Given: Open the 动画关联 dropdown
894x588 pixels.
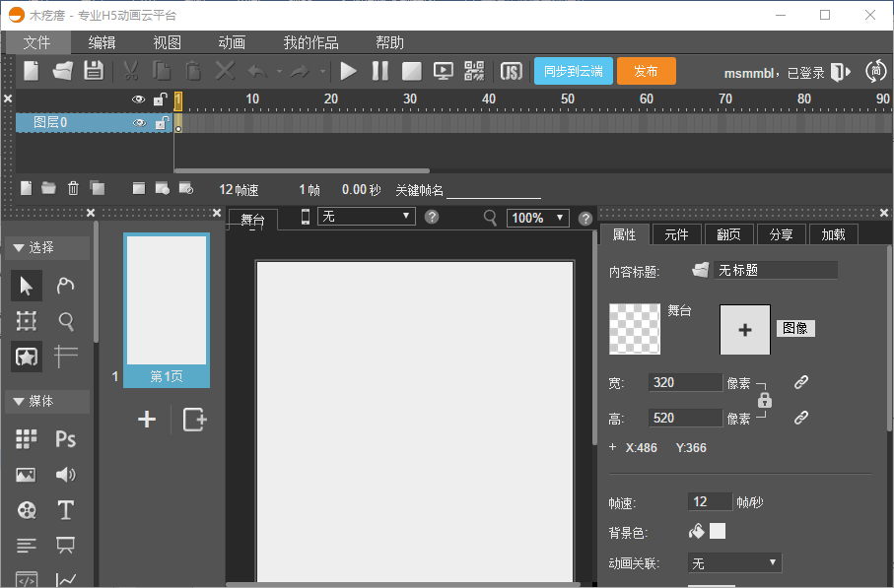Looking at the screenshot, I should coord(734,563).
